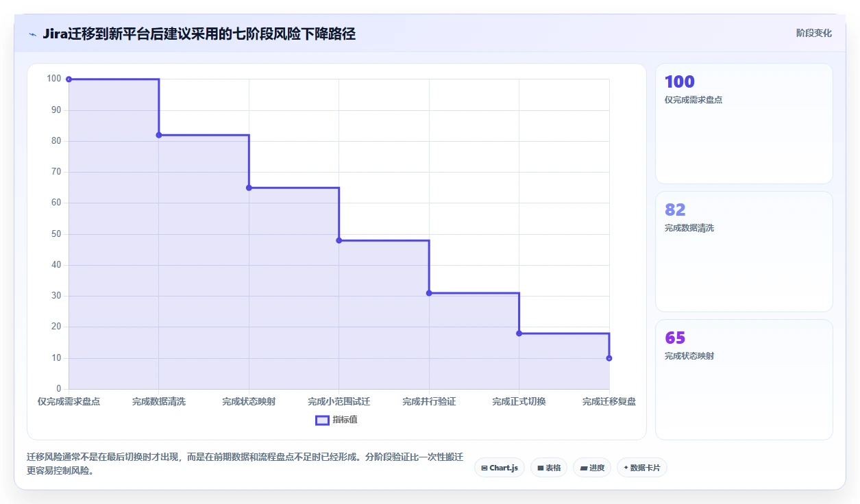Click the 完成小范围试迁 x-axis label

(339, 402)
